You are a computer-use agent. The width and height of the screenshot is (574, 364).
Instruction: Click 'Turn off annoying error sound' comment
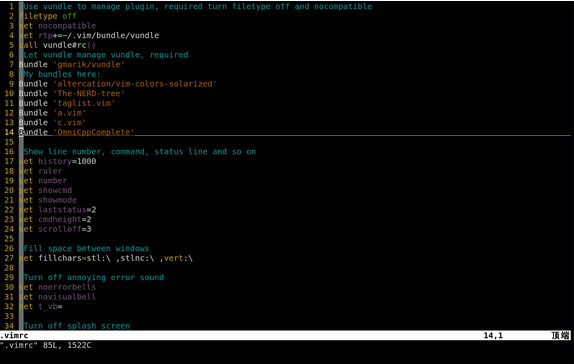coord(92,278)
